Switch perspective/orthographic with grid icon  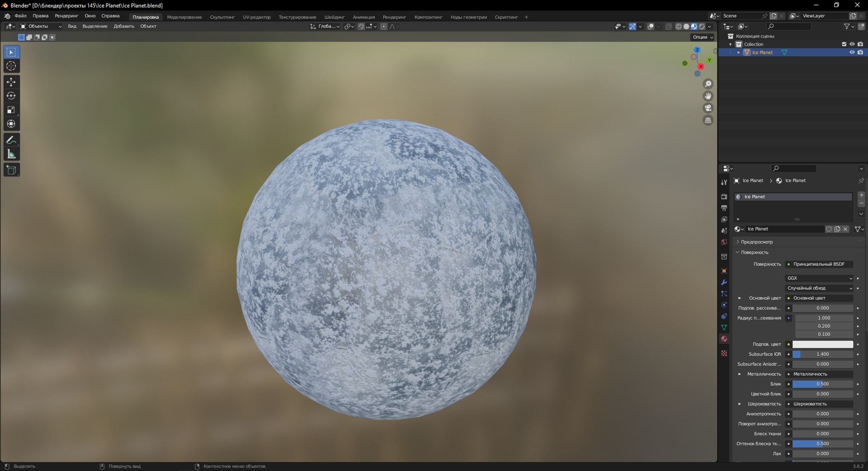708,120
